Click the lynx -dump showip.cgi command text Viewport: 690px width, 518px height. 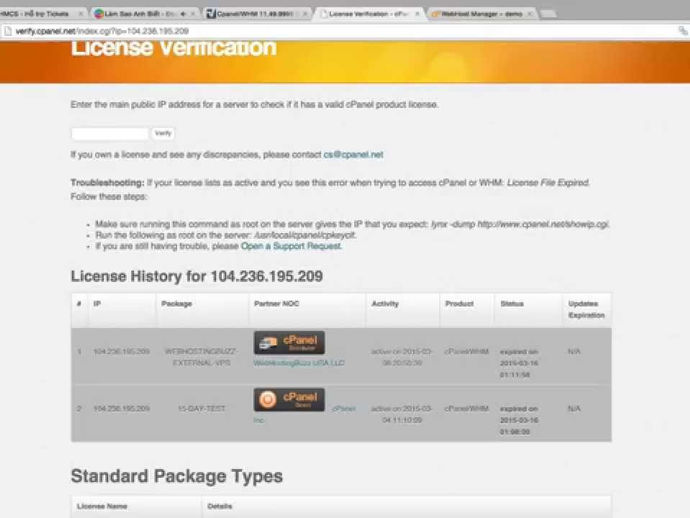point(520,224)
